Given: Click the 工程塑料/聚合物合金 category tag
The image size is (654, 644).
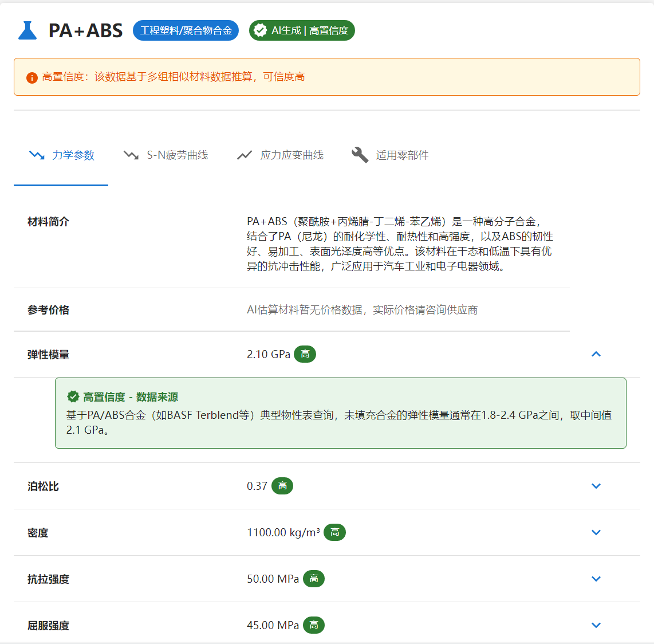Looking at the screenshot, I should pyautogui.click(x=186, y=30).
